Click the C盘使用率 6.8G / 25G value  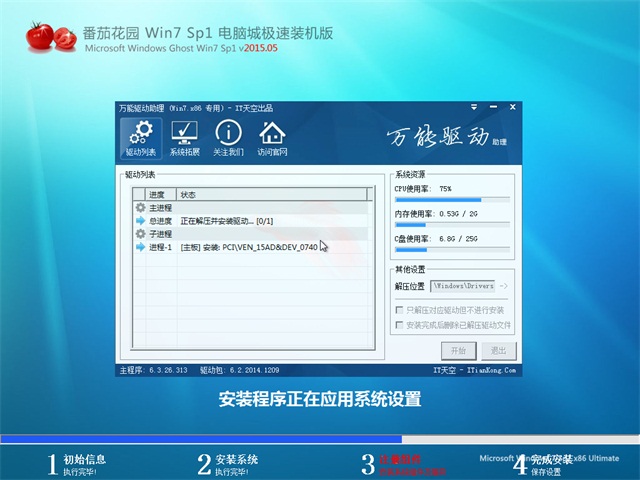pyautogui.click(x=458, y=239)
